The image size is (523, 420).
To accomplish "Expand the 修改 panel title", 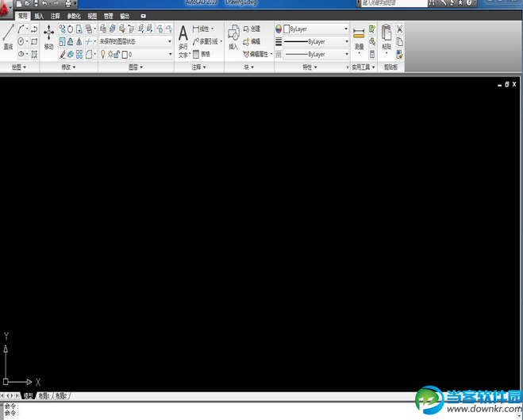I will pyautogui.click(x=68, y=67).
